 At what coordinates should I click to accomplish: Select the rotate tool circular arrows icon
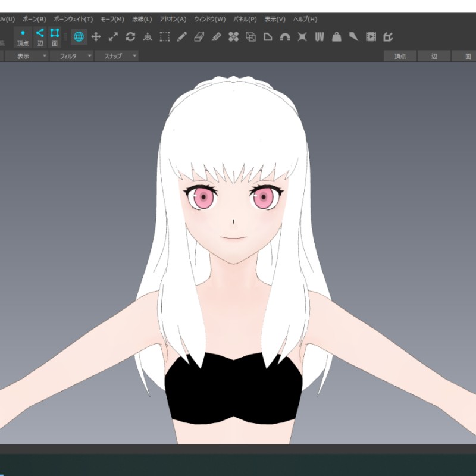pos(130,37)
